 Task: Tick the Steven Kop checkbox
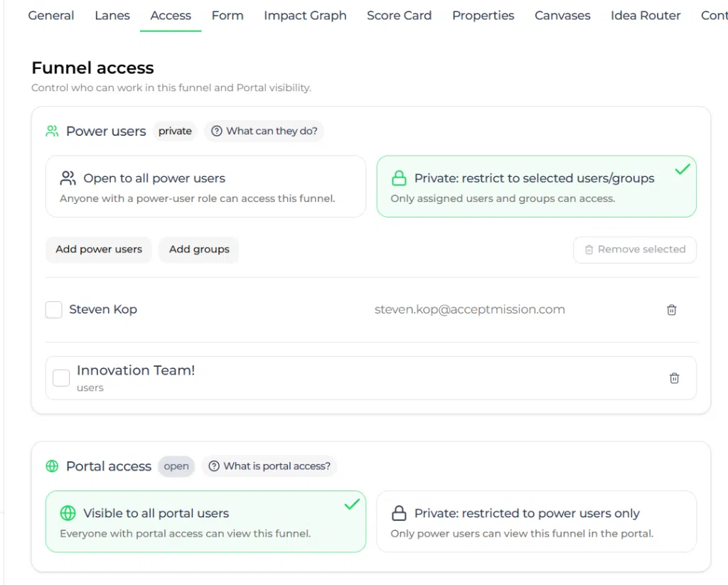tap(54, 310)
